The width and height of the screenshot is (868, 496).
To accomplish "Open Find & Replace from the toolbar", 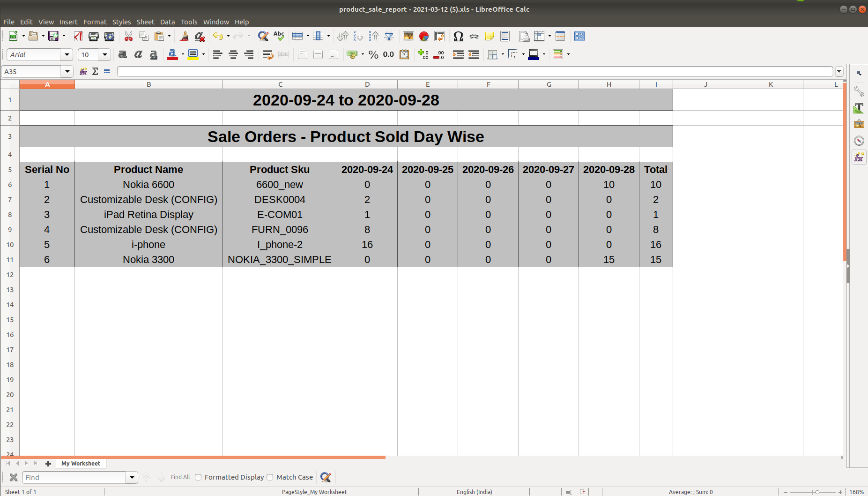I will 263,36.
